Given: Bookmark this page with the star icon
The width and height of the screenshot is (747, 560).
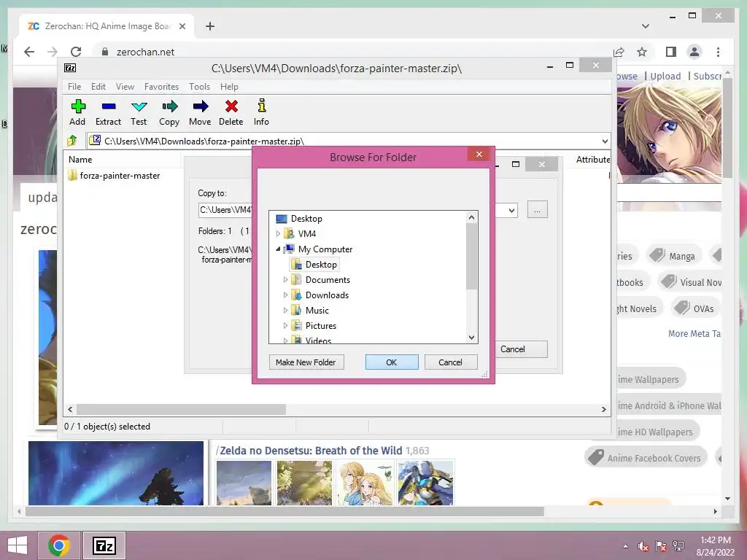Looking at the screenshot, I should pyautogui.click(x=642, y=52).
